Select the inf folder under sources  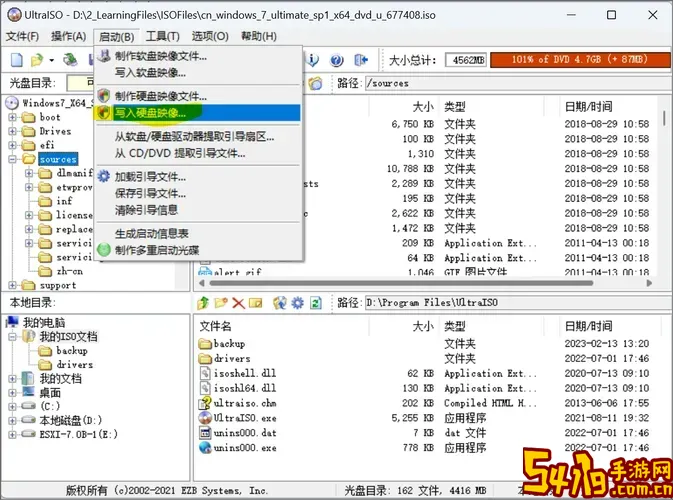pyautogui.click(x=64, y=201)
